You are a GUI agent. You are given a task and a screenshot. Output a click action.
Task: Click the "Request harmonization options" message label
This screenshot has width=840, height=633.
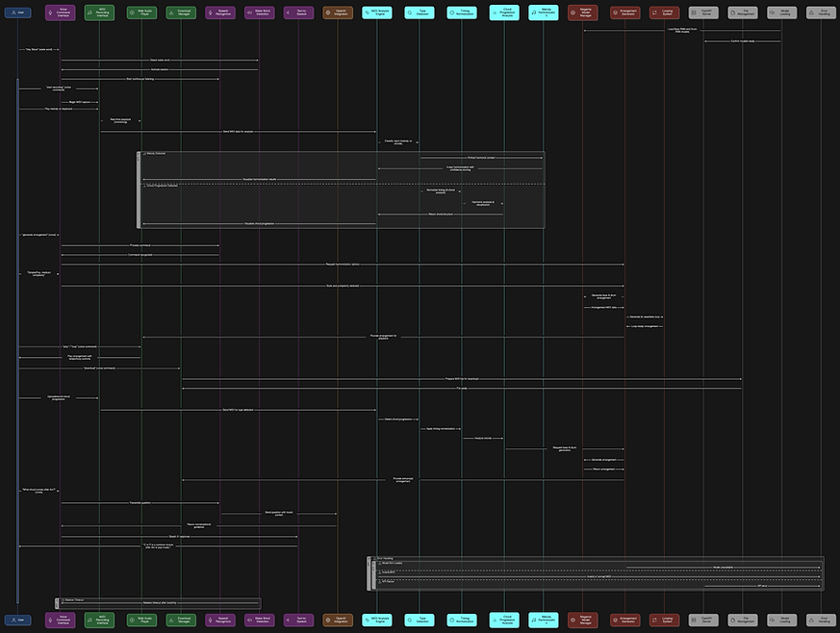point(343,265)
